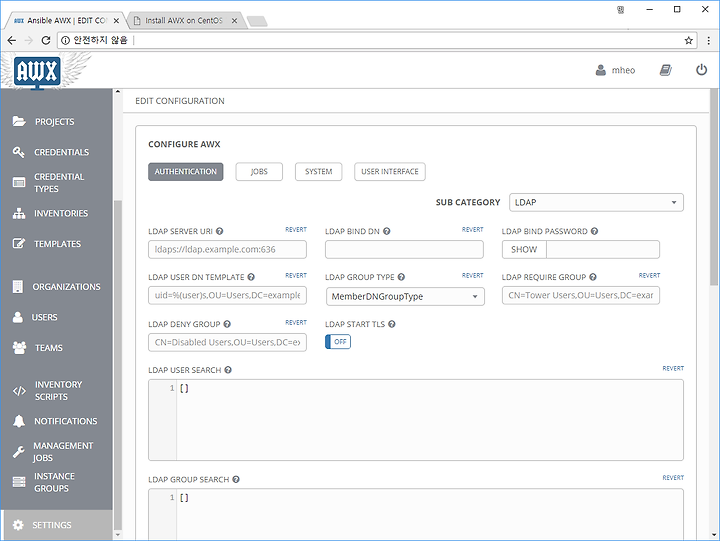Show help for LDAP Server URI
720x541 pixels.
pyautogui.click(x=219, y=231)
